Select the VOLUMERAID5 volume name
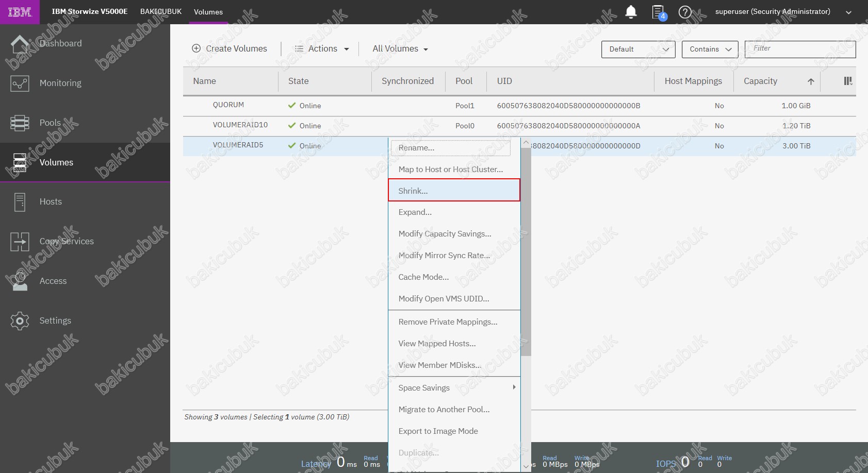 pos(238,145)
